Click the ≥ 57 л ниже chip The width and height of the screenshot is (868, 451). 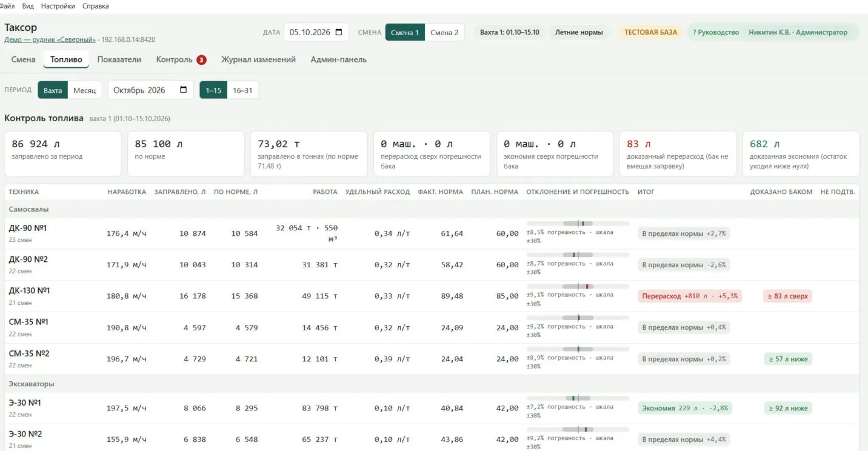(x=788, y=359)
